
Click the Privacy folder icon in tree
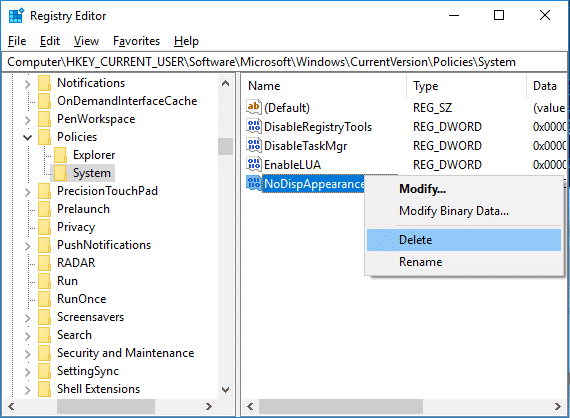point(45,227)
